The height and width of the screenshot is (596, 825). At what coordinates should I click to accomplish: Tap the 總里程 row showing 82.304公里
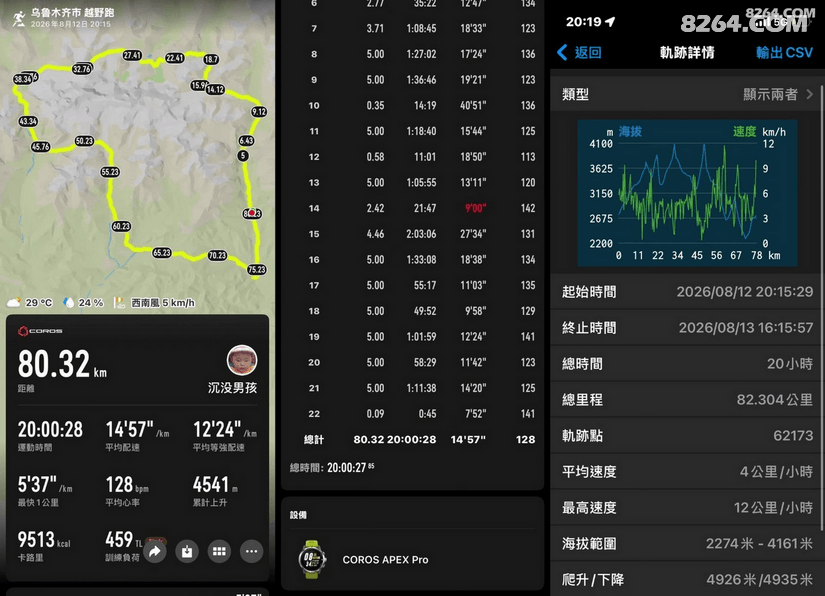686,400
